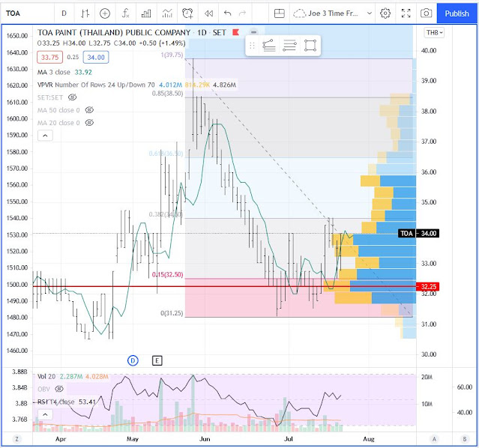Show the hidden MA 20 close indicator
The height and width of the screenshot is (448, 479).
pos(89,123)
